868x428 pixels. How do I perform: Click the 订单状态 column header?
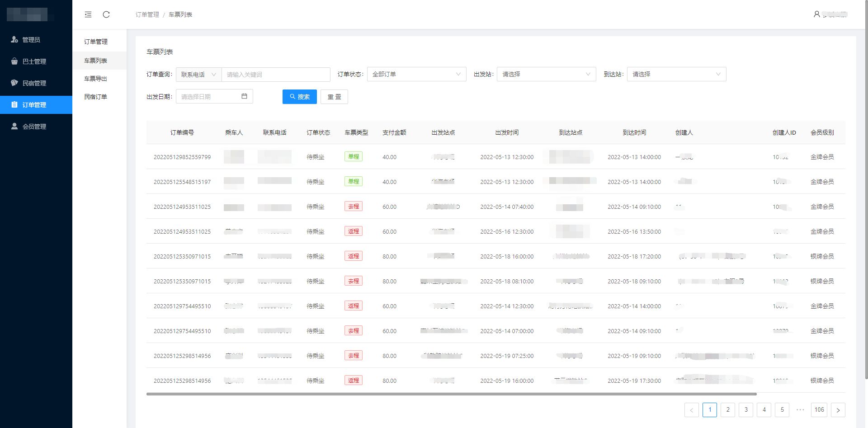[x=318, y=132]
